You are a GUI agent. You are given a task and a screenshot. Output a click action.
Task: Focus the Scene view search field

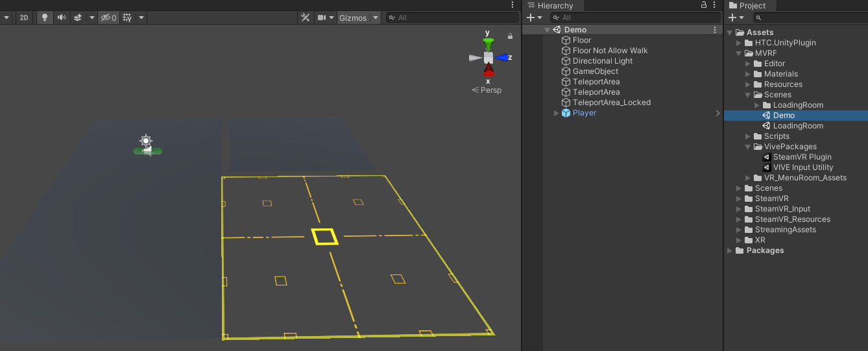[452, 18]
